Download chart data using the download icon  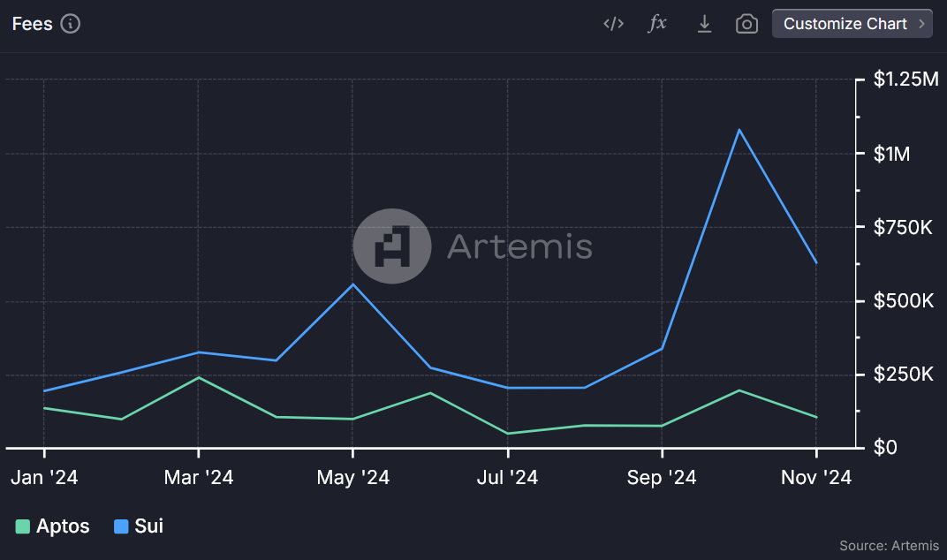[x=704, y=24]
